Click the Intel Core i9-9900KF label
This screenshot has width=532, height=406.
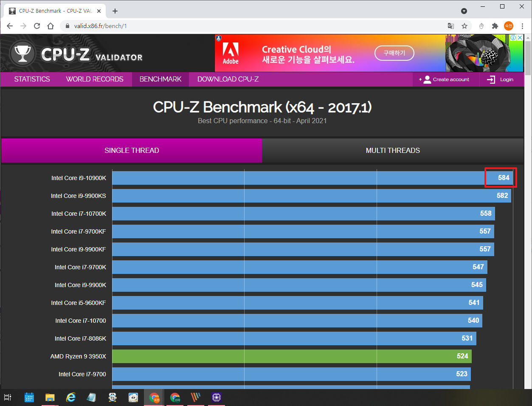coord(79,249)
